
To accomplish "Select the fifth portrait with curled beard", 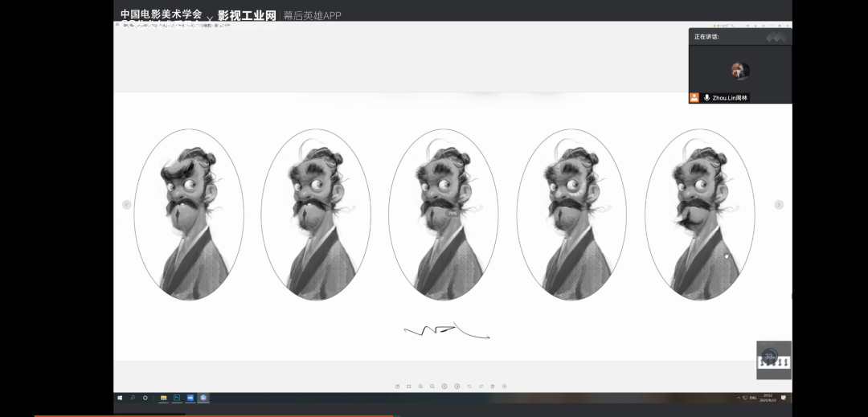I will [700, 215].
